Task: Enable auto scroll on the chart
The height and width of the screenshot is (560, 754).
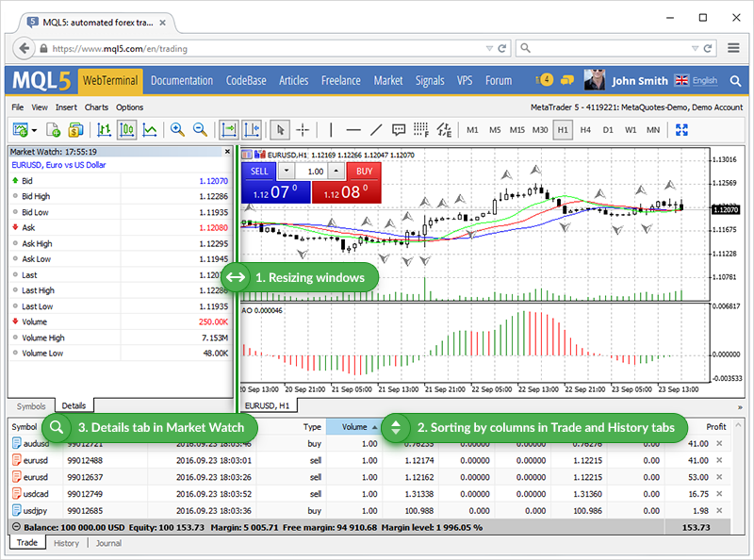Action: 228,130
